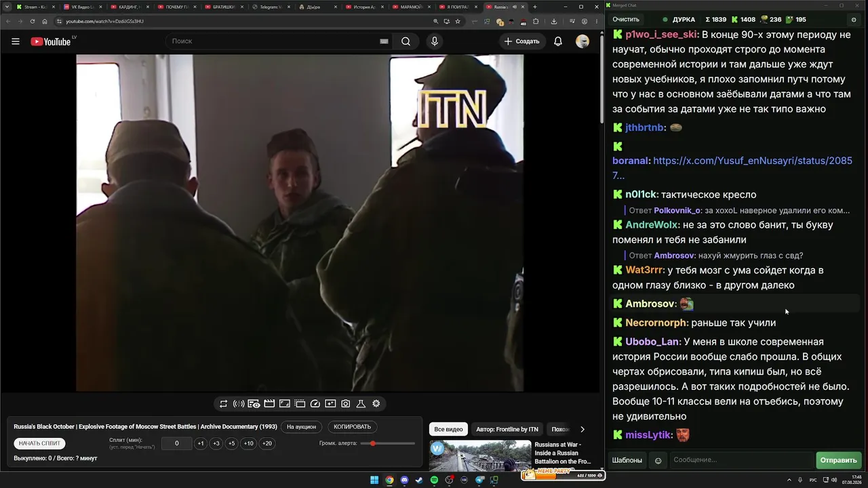The height and width of the screenshot is (488, 868).
Task: Click the card-with-eye icon under the video
Action: [254, 404]
